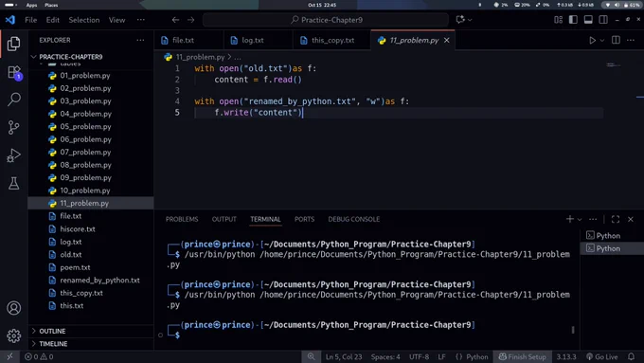
Task: Maximize the terminal panel size
Action: click(616, 219)
